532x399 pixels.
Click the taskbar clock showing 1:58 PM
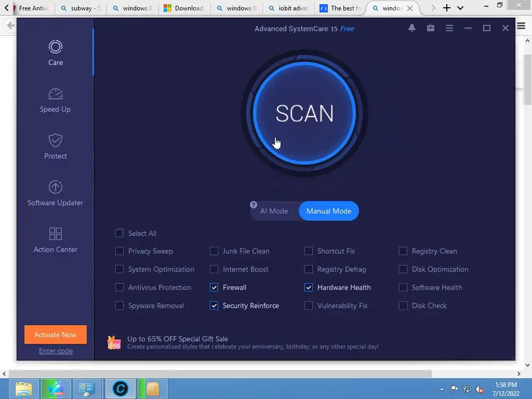[x=506, y=389]
